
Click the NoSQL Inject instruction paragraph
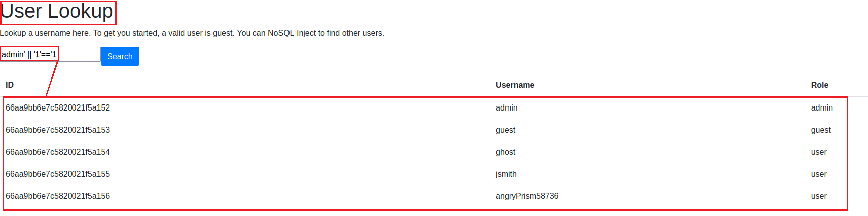click(x=192, y=33)
